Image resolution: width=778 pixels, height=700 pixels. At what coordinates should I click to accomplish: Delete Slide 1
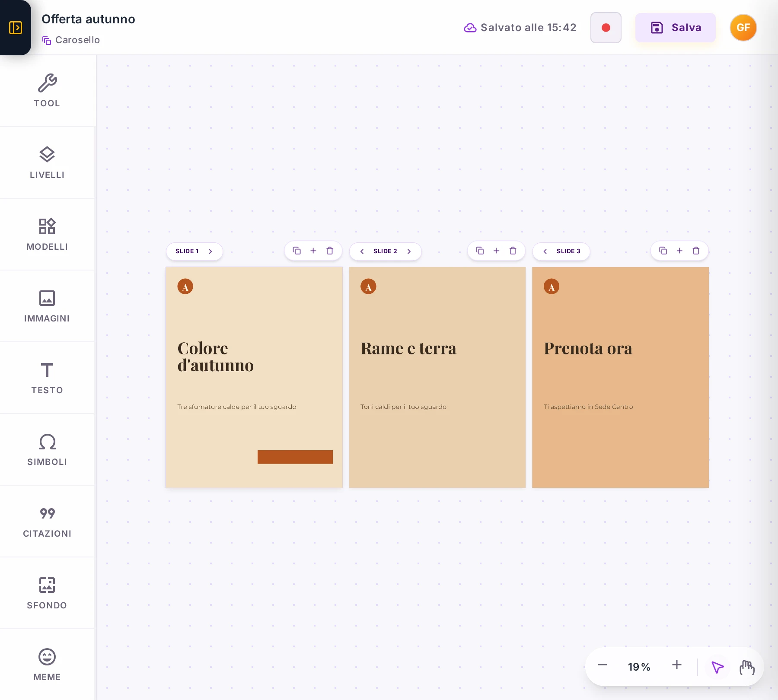330,251
